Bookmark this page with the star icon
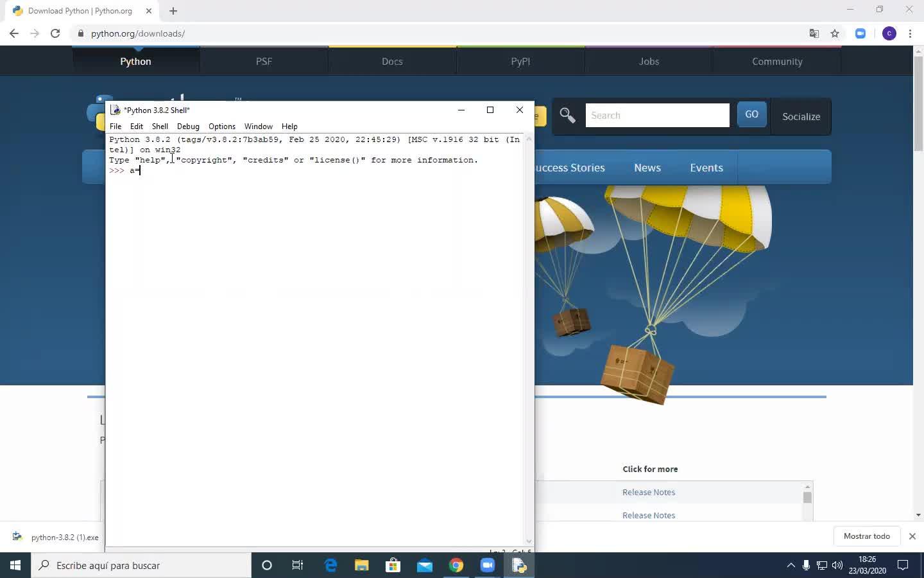This screenshot has width=924, height=578. coord(835,33)
